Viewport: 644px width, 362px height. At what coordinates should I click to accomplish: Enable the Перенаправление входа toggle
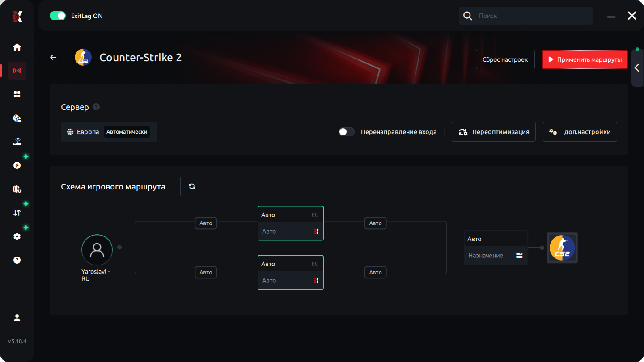click(x=347, y=132)
